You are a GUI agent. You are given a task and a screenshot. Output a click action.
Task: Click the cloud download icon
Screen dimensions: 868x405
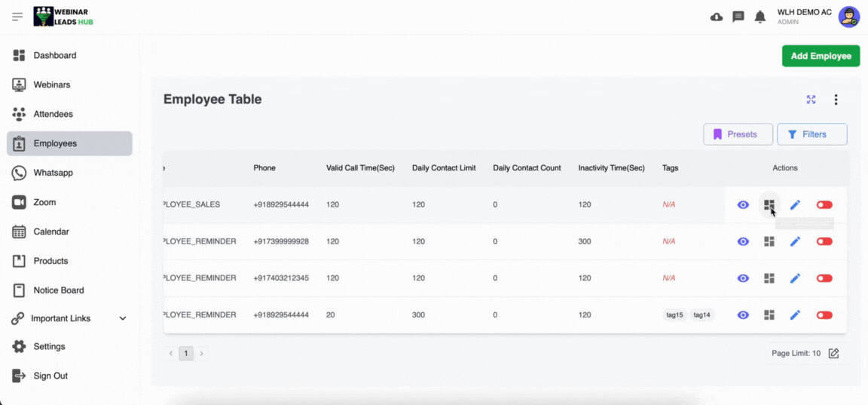point(717,17)
